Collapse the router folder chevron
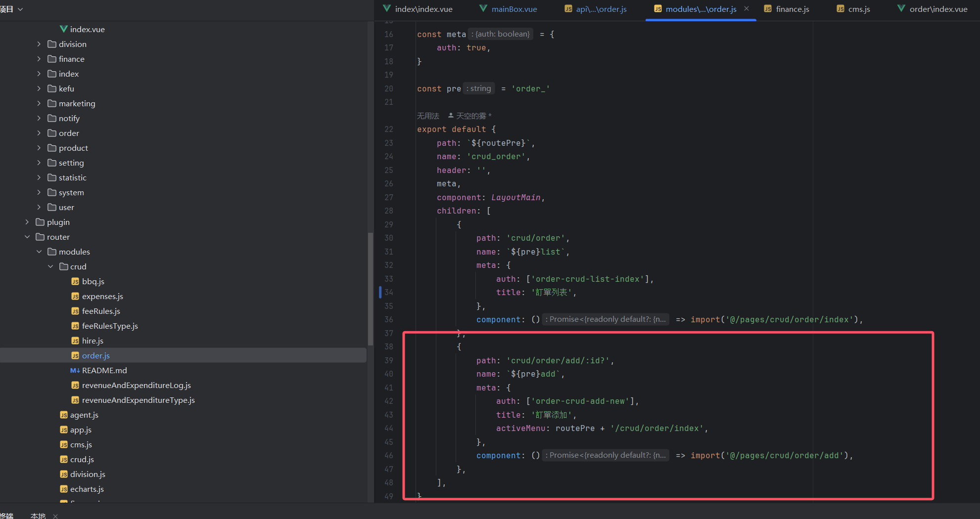The height and width of the screenshot is (519, 980). [27, 237]
